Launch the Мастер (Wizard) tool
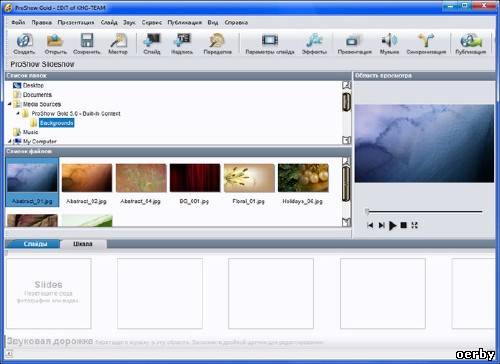 118,44
